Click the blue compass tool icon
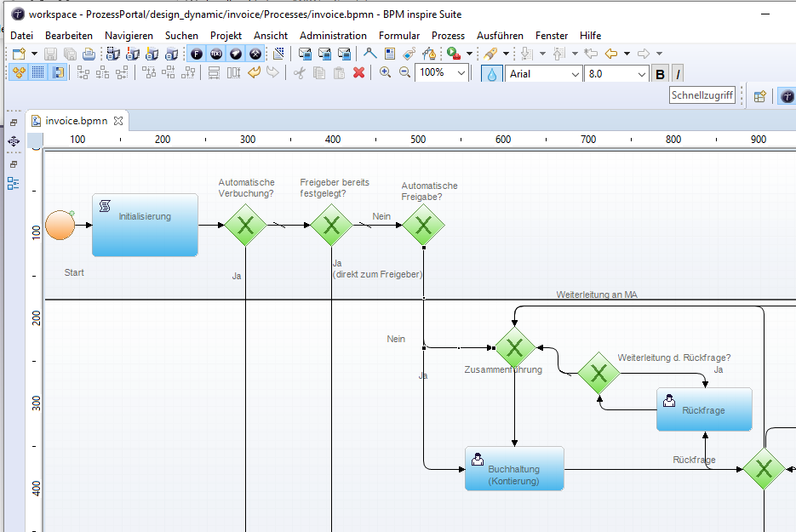The image size is (796, 532). coord(370,54)
